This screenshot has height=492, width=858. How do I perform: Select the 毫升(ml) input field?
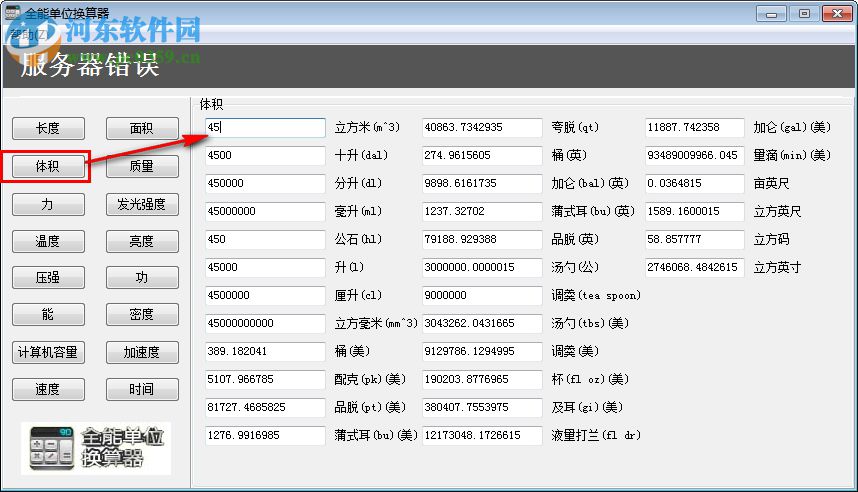point(265,211)
